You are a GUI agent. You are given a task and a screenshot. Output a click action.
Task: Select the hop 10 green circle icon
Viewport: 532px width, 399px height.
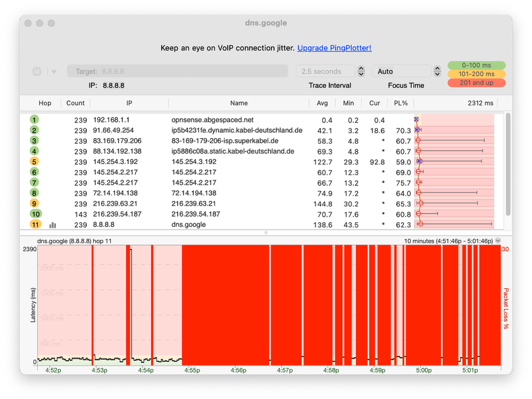coord(36,214)
